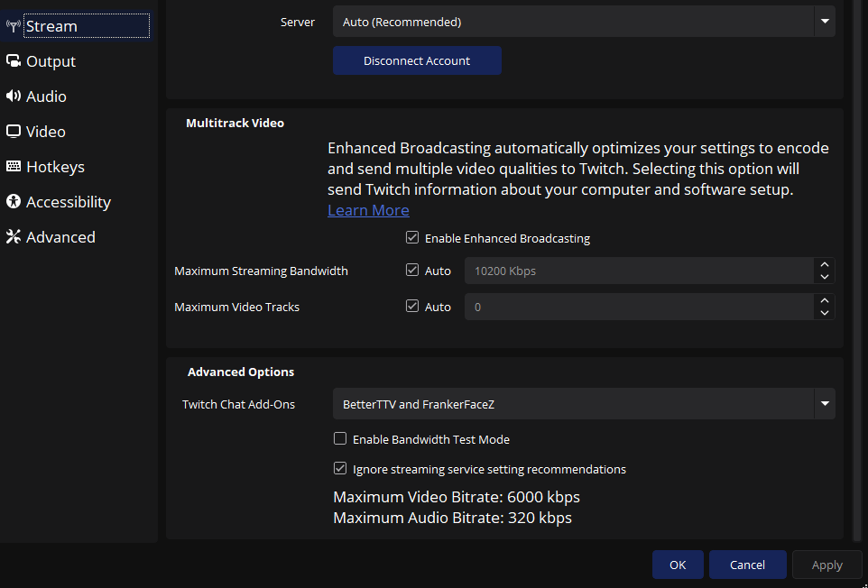
Task: Select the Video settings category
Action: 77,132
